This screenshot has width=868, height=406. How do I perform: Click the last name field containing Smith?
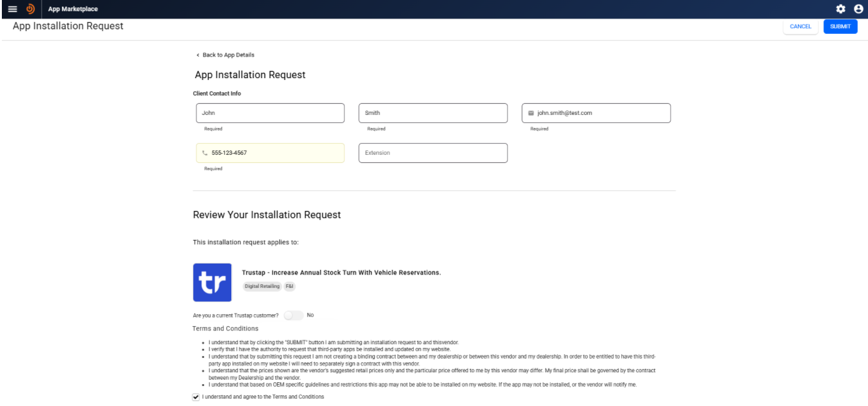pyautogui.click(x=433, y=113)
